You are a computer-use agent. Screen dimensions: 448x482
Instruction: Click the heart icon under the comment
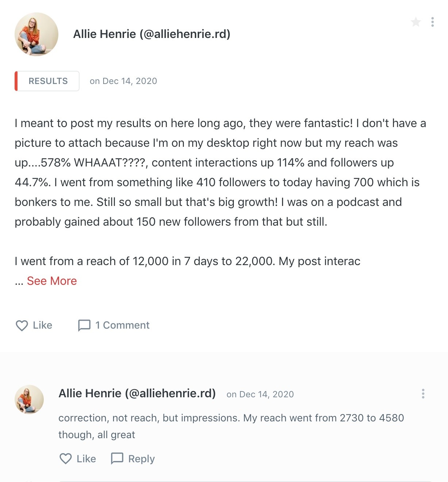[x=66, y=459]
